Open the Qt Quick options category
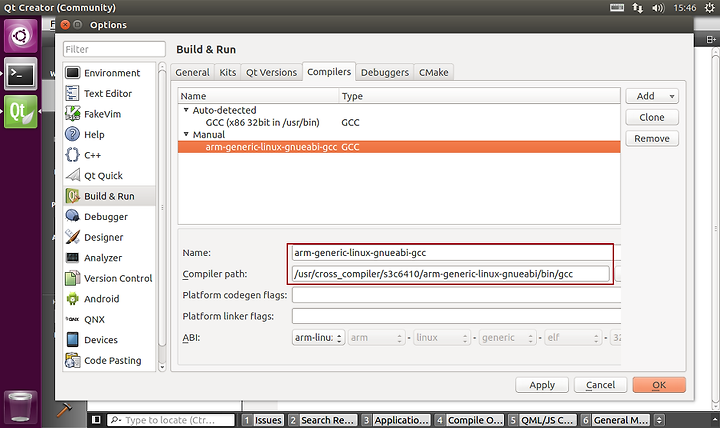 109,176
